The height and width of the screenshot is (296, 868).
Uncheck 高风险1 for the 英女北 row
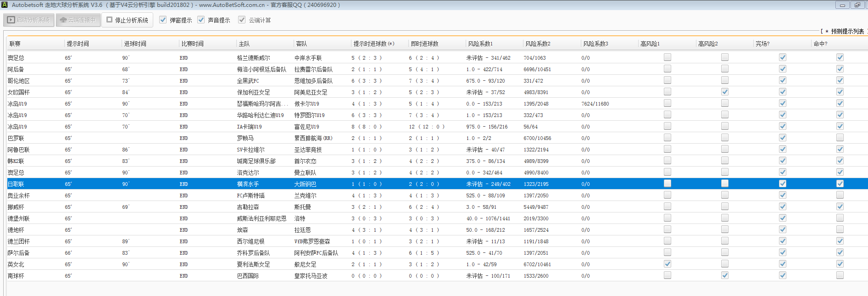(x=668, y=264)
